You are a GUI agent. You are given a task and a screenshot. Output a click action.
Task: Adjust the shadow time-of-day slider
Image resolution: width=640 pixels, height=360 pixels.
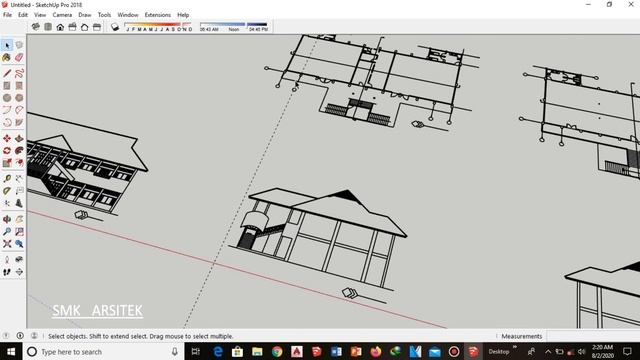point(234,27)
